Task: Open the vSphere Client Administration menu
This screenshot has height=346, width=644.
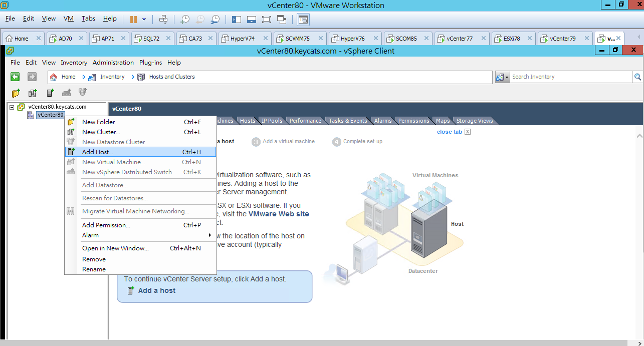Action: [x=113, y=63]
